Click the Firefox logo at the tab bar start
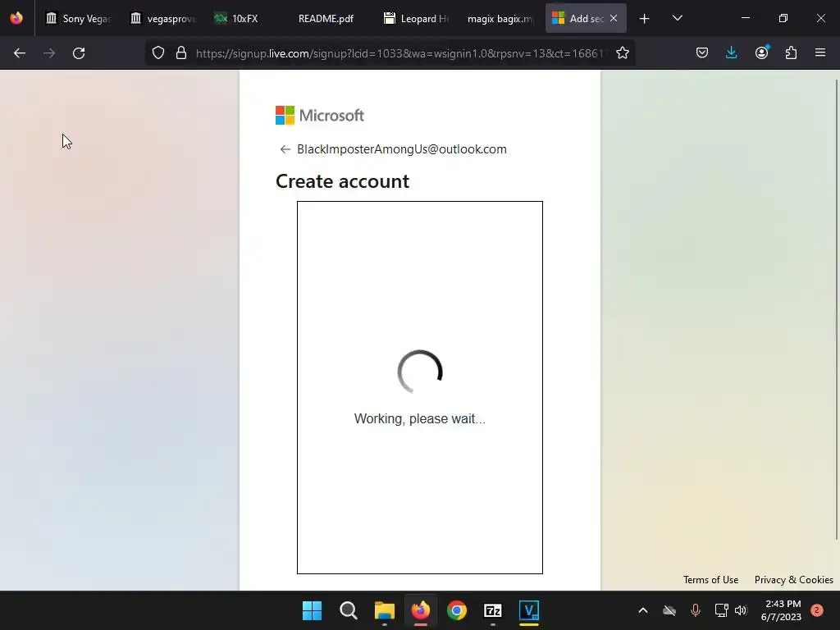 [16, 18]
